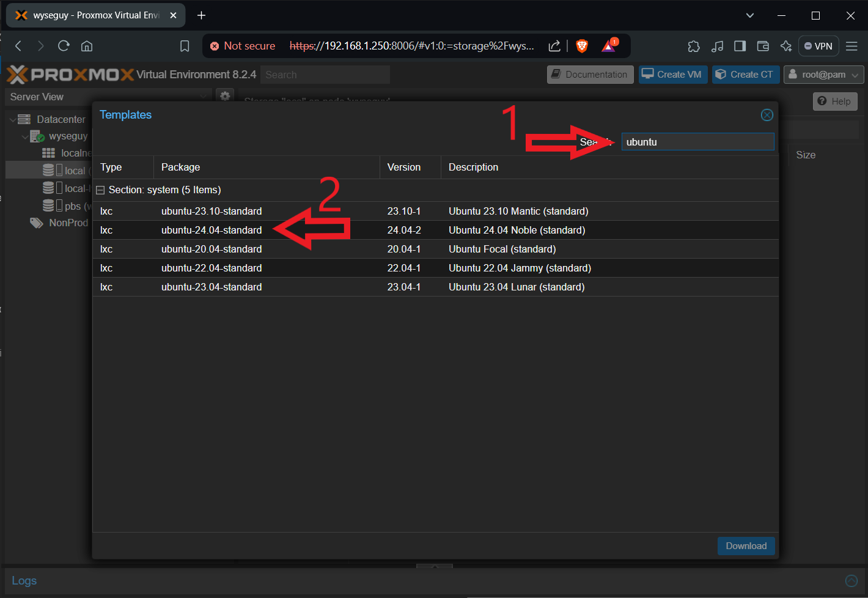Expand the Logs panel
Screen dimensions: 868x598
pyautogui.click(x=851, y=581)
